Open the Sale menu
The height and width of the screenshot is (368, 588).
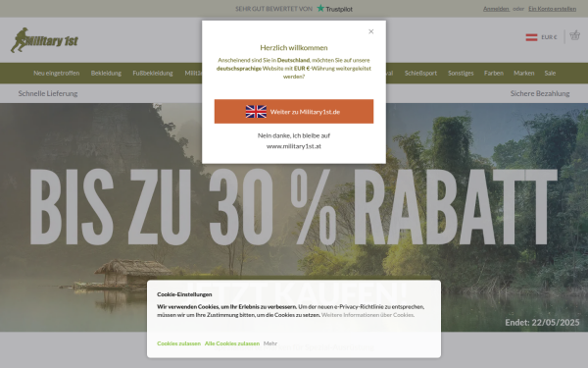coord(550,74)
